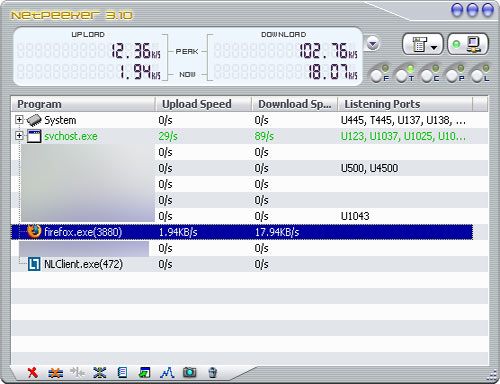500x384 pixels.
Task: Click svchost ports U123, U1037 cell
Action: point(403,136)
